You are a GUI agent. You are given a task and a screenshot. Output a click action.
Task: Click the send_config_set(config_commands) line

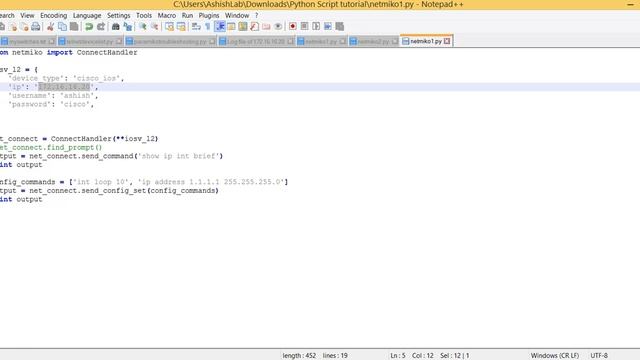109,191
